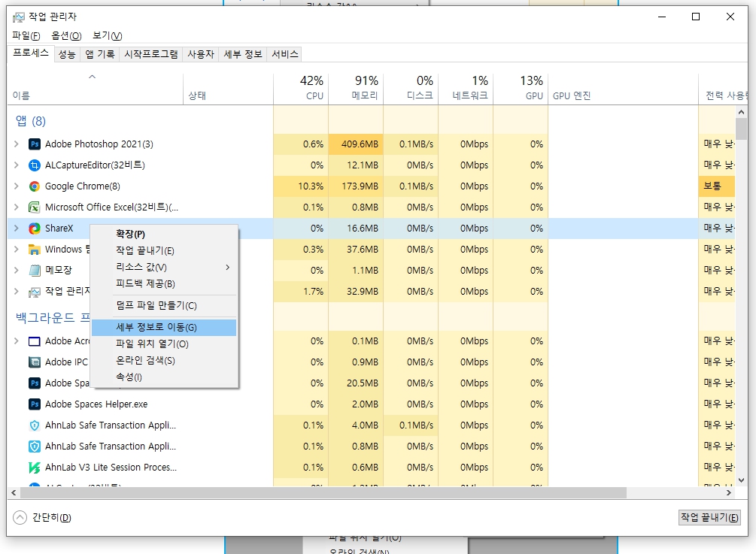Screen dimensions: 756x554
Task: Click the 409.6MB memory cell for Photoshop
Action: point(356,144)
